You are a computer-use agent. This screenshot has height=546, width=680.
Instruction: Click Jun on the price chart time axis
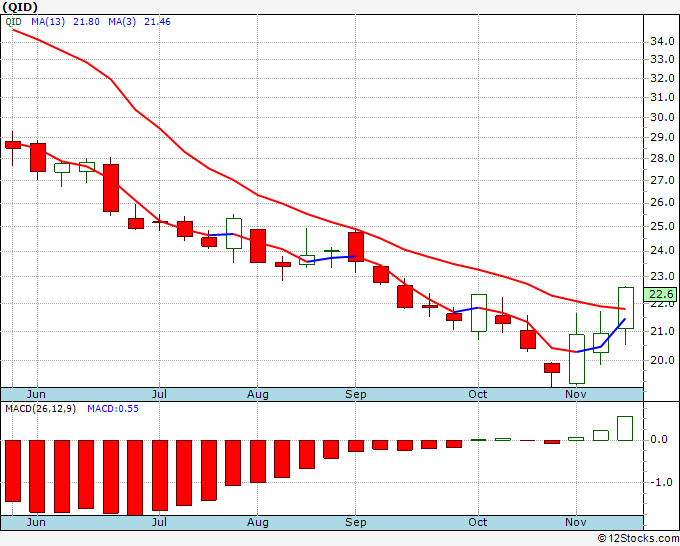coord(36,394)
